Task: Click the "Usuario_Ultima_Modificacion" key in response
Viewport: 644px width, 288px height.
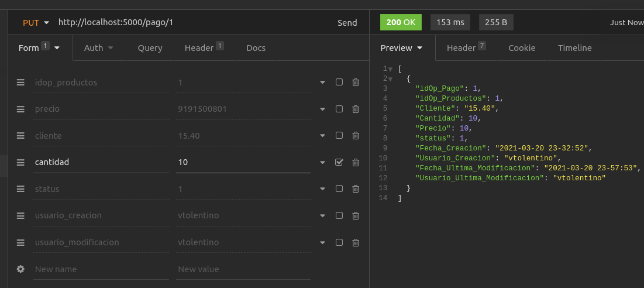Action: (x=480, y=178)
